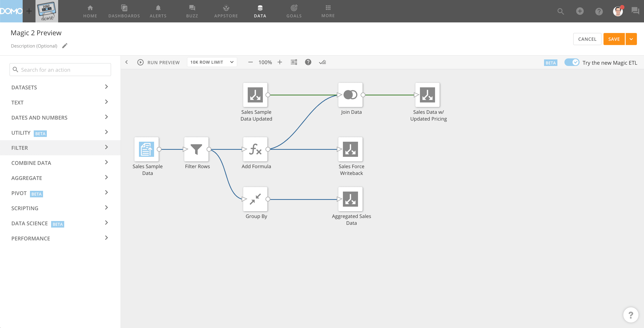The image size is (644, 328).
Task: Disable the new Magic ETL toggle
Action: pyautogui.click(x=571, y=62)
